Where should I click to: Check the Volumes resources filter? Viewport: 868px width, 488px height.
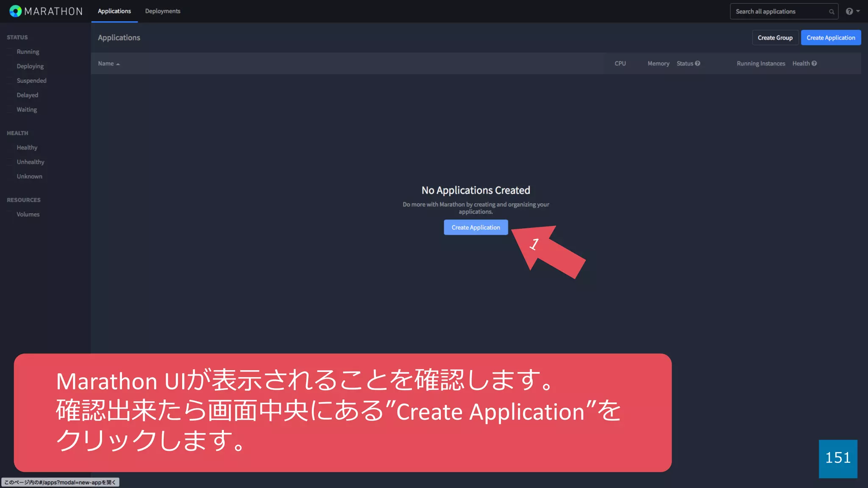point(10,214)
